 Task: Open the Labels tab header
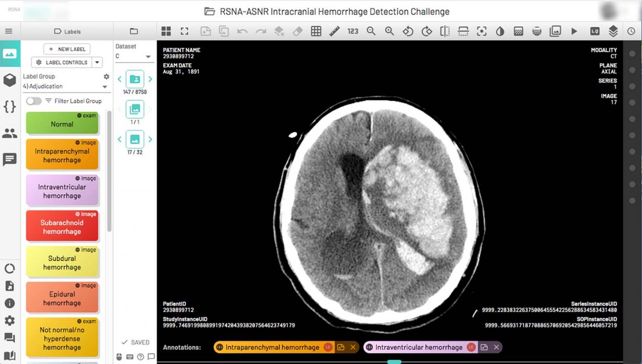tap(67, 32)
